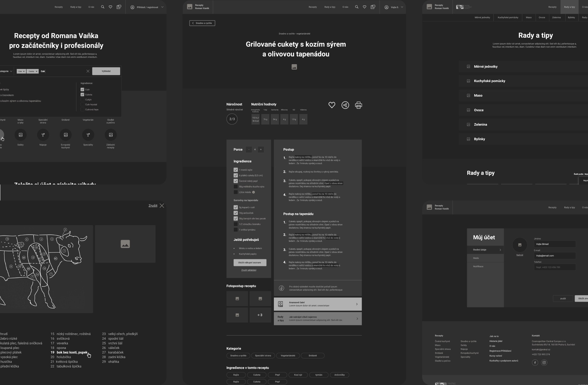Open the Heslo account section
This screenshot has width=588, height=385.
pyautogui.click(x=485, y=258)
